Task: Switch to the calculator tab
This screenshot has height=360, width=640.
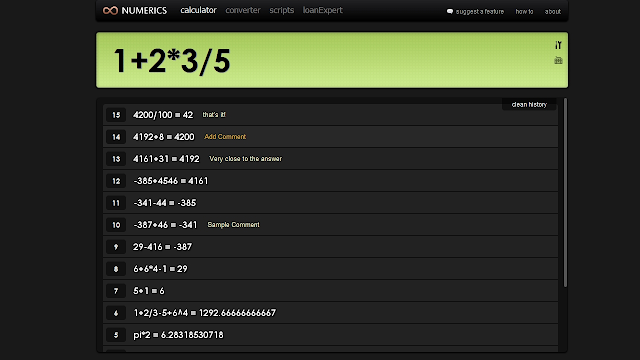Action: pos(198,10)
